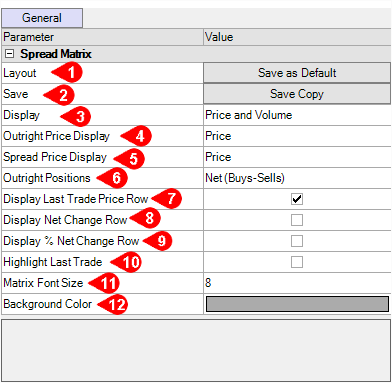
Task: Collapse the Spread Matrix section
Action: coord(10,54)
